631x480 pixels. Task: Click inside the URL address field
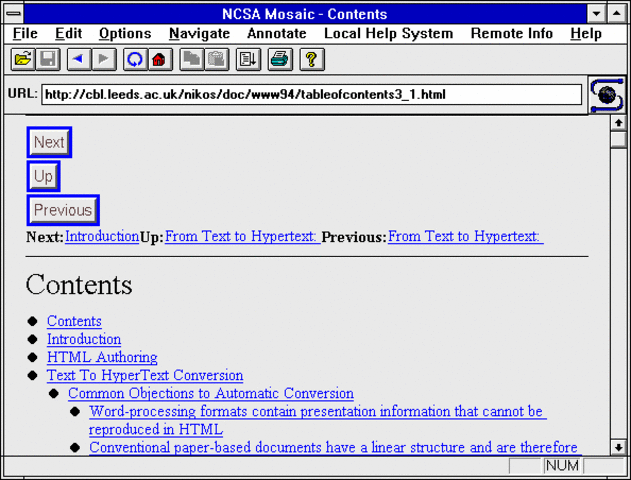pyautogui.click(x=311, y=95)
